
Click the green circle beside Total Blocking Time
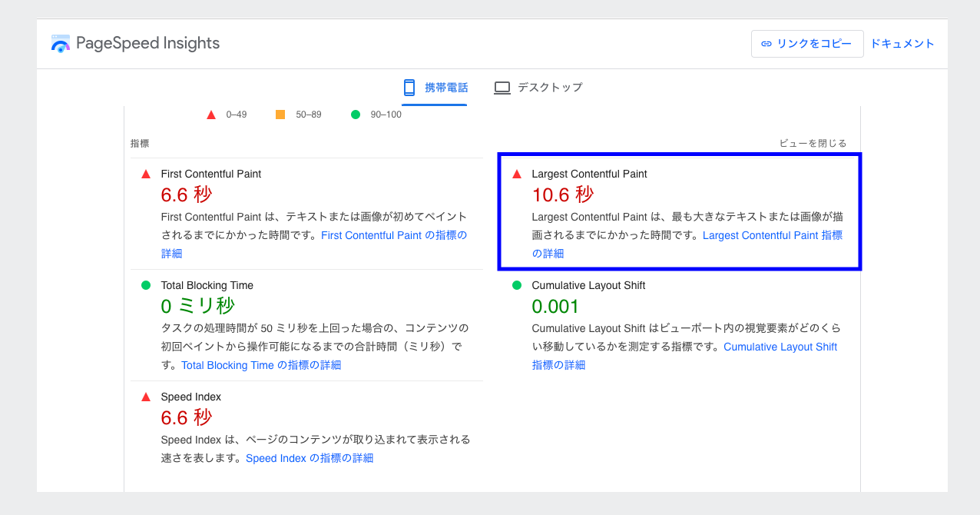click(x=146, y=285)
